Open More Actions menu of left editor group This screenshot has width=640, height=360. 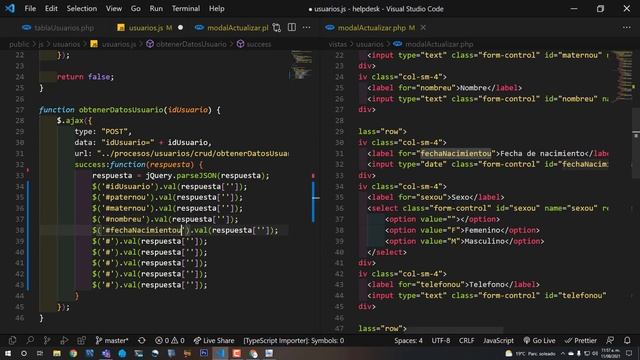pyautogui.click(x=307, y=27)
